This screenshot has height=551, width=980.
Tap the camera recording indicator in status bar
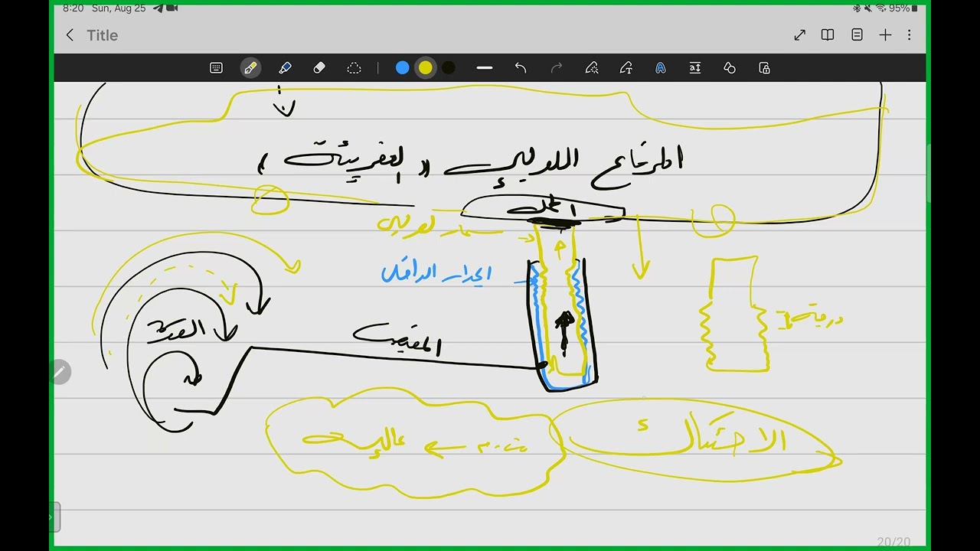(171, 8)
